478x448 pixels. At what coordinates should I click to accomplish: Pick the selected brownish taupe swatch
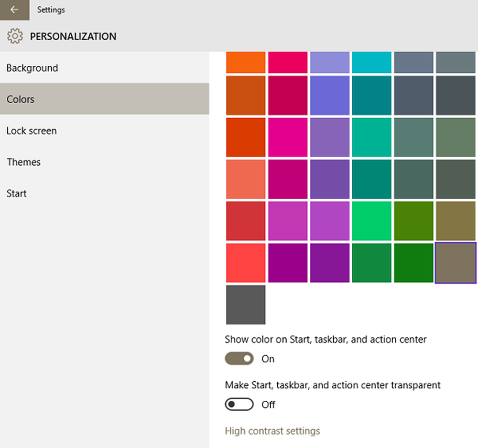pyautogui.click(x=456, y=263)
